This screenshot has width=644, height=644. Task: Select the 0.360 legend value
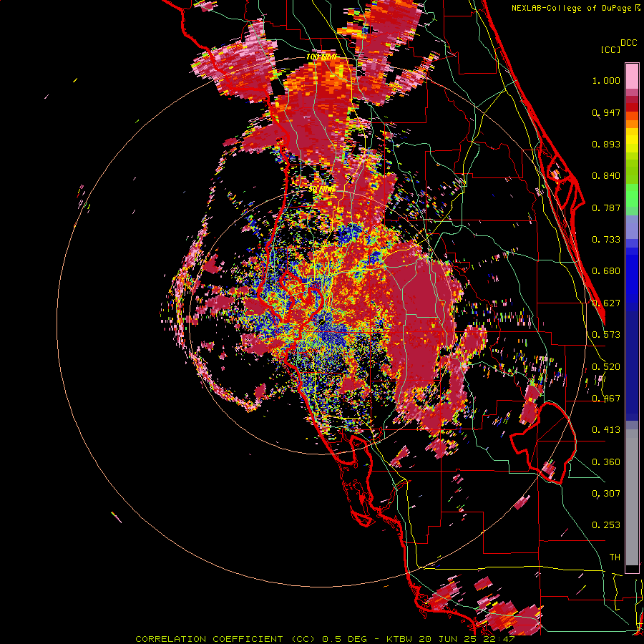pos(606,462)
